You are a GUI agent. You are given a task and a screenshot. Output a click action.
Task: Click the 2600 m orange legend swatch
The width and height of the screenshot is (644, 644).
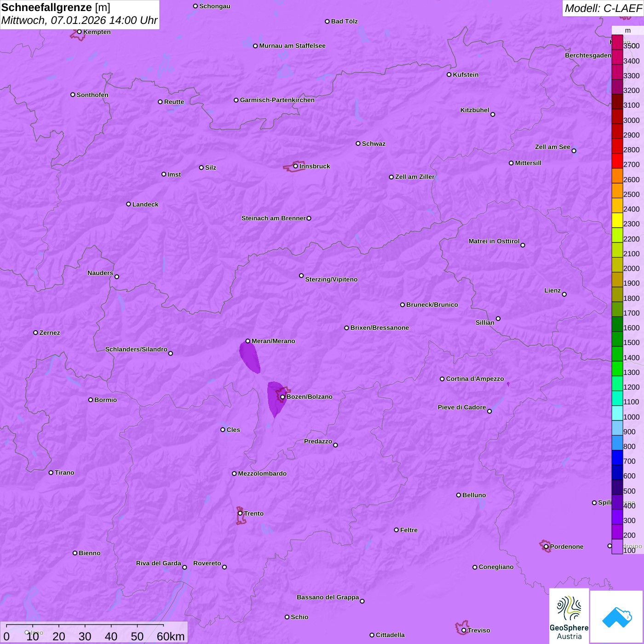pos(617,176)
